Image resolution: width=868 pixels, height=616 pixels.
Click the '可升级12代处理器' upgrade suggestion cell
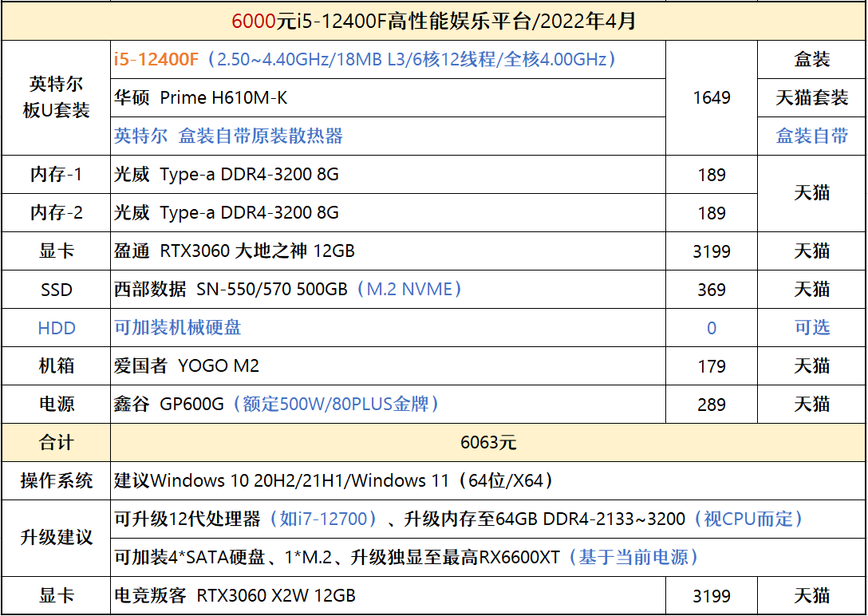click(489, 519)
